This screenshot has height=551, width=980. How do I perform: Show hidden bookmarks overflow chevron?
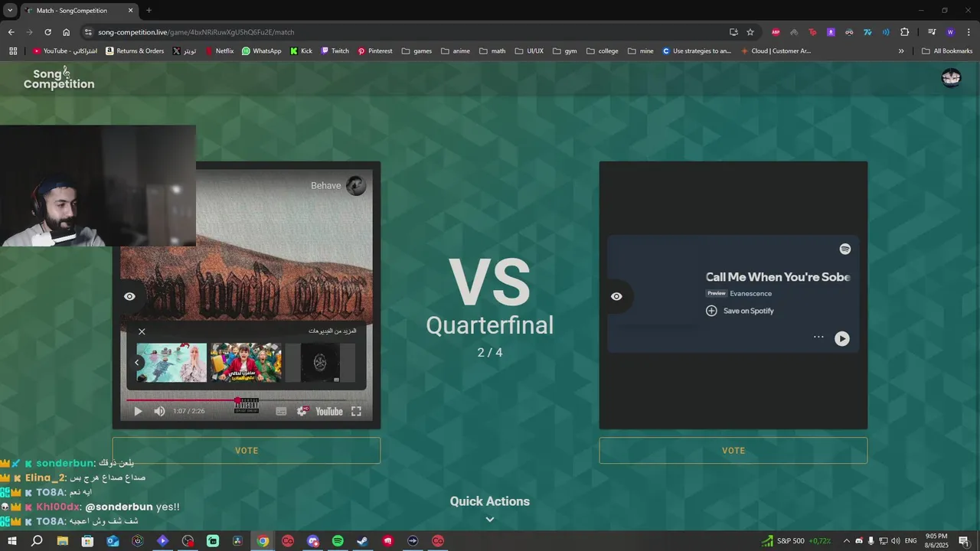(x=901, y=51)
